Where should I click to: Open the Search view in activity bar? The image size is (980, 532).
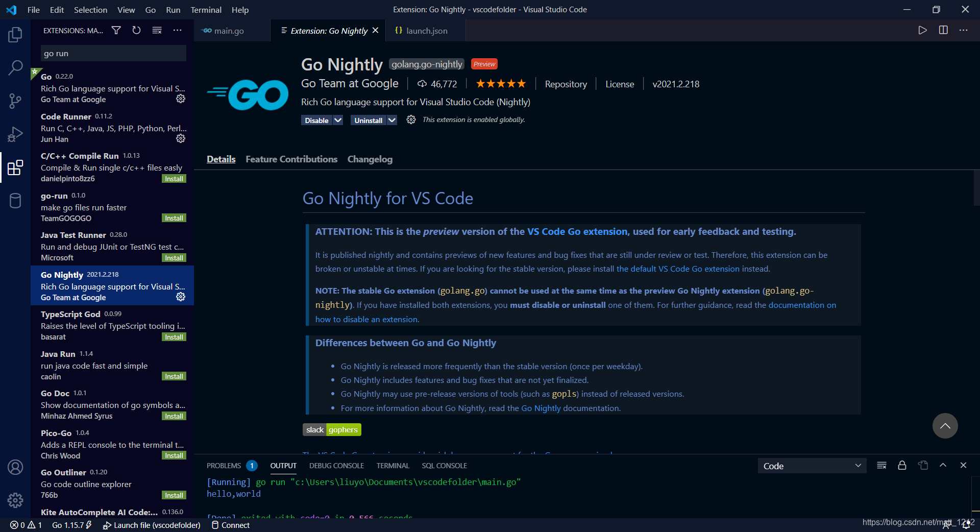click(15, 67)
